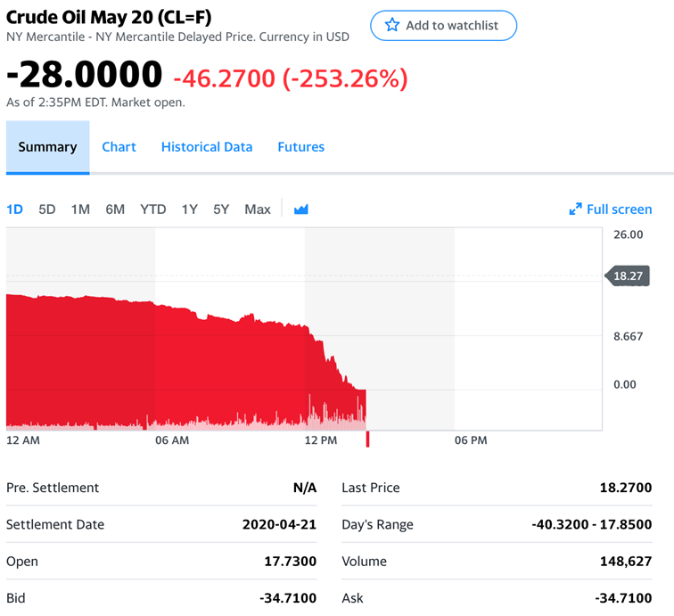The image size is (674, 616).
Task: Select the 5Y chart range
Action: pyautogui.click(x=221, y=209)
